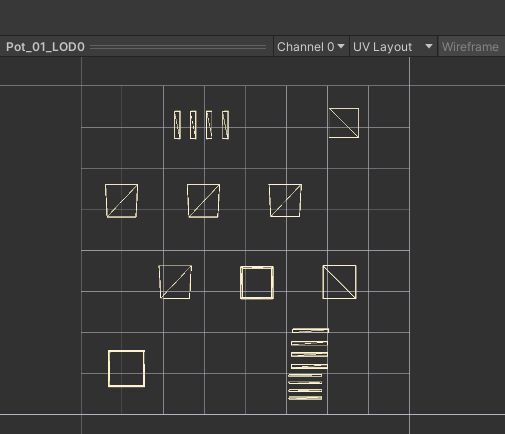Image resolution: width=505 pixels, height=434 pixels.
Task: Select the topmost horizontal strip UV island
Action: coord(310,331)
